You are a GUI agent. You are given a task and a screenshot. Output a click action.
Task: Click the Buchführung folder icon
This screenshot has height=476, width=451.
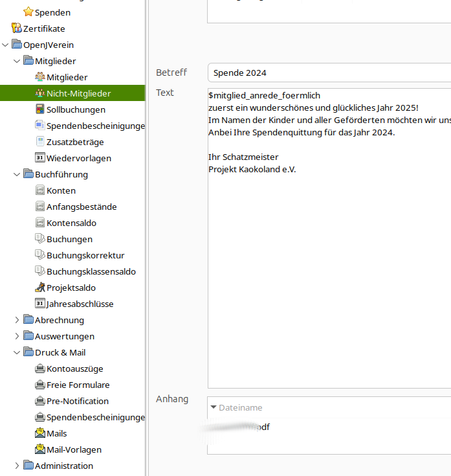click(28, 174)
